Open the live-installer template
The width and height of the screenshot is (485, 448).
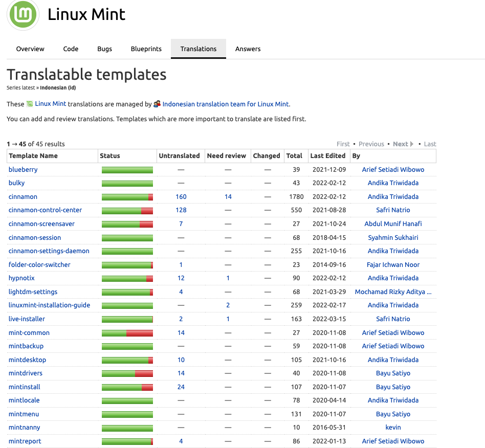pos(27,319)
